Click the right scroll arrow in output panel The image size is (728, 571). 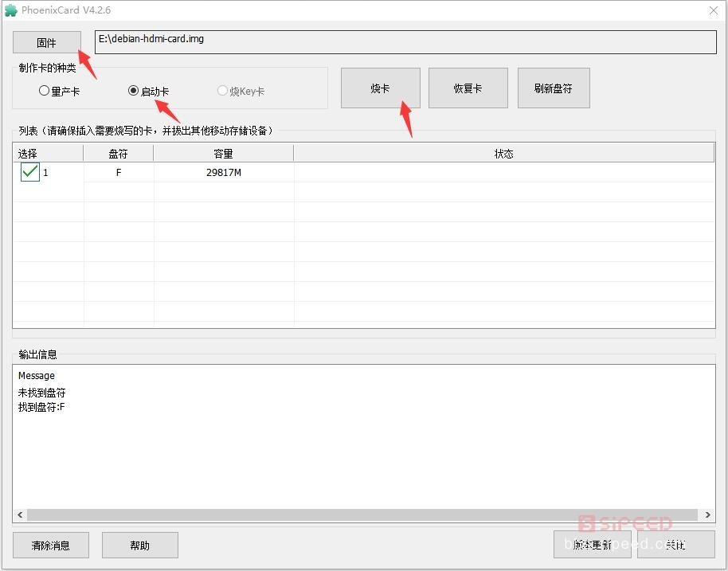706,515
